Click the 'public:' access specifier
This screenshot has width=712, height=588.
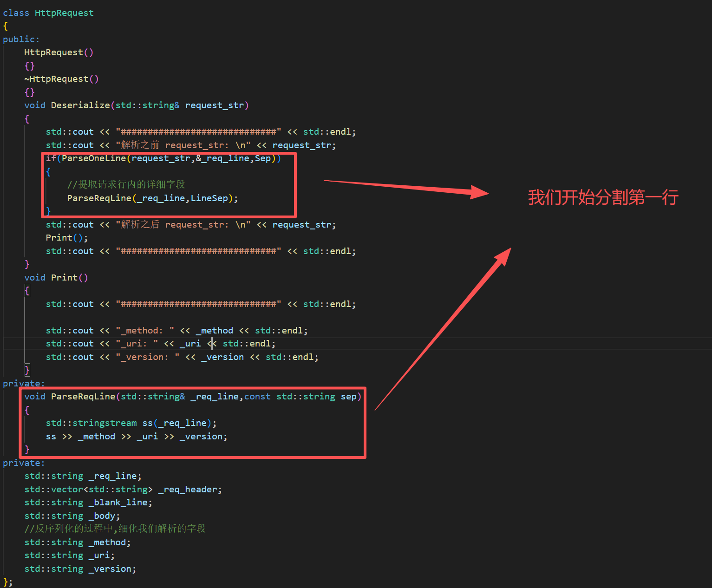[x=21, y=39]
